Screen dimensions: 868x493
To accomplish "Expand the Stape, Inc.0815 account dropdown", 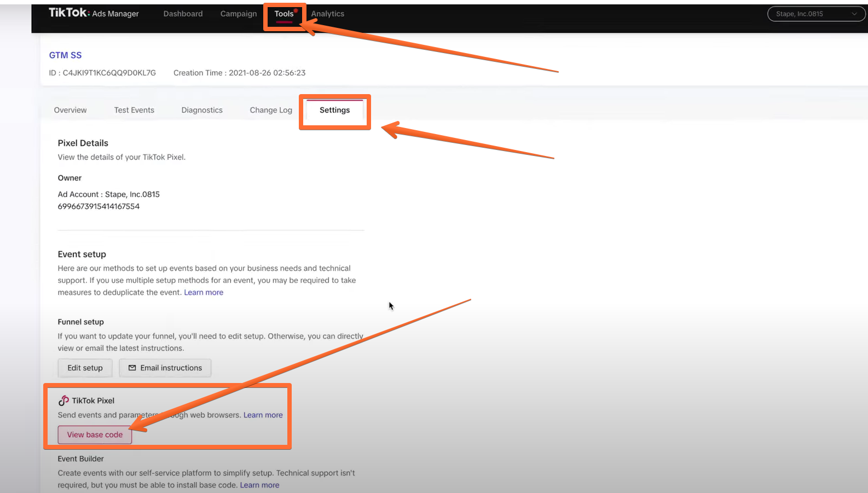I will pyautogui.click(x=816, y=14).
